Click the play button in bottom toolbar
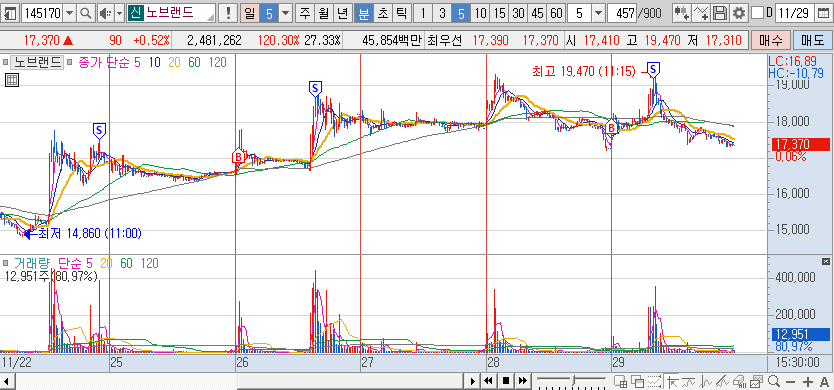This screenshot has height=390, width=834. click(472, 381)
